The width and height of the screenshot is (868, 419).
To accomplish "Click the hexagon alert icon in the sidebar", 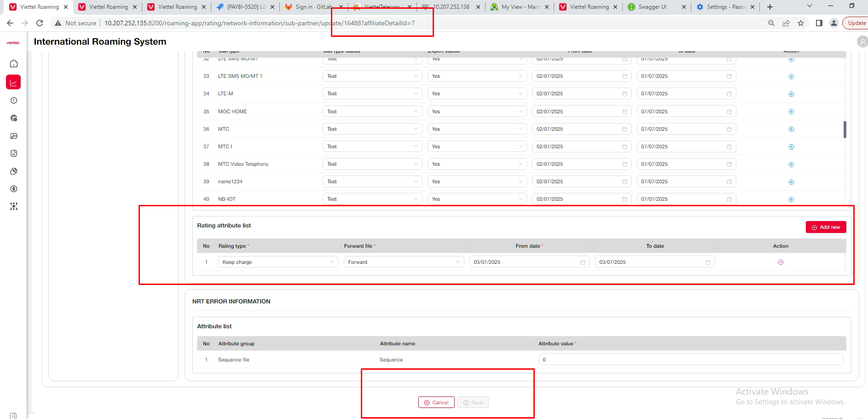I will coord(14,100).
